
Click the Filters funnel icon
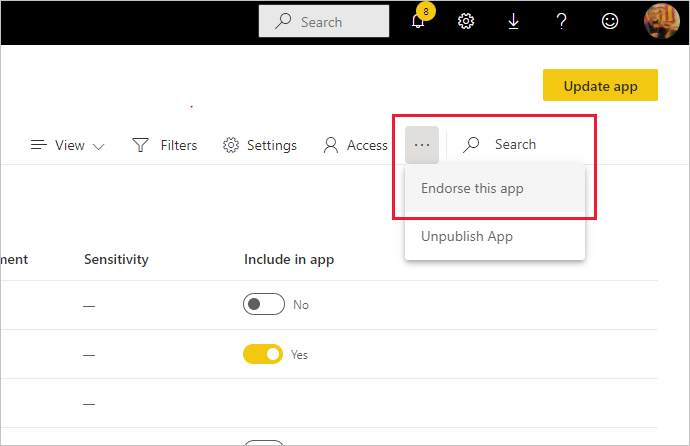(x=141, y=145)
